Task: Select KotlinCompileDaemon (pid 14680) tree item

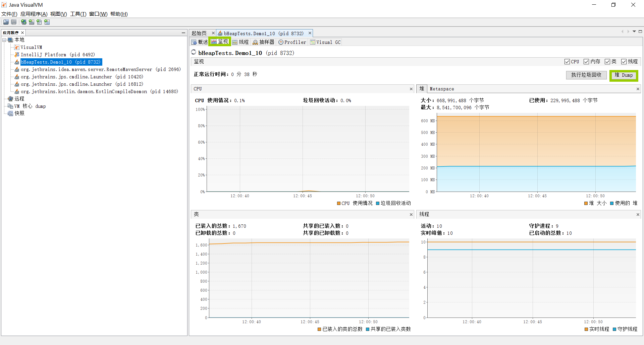Action: (99, 91)
